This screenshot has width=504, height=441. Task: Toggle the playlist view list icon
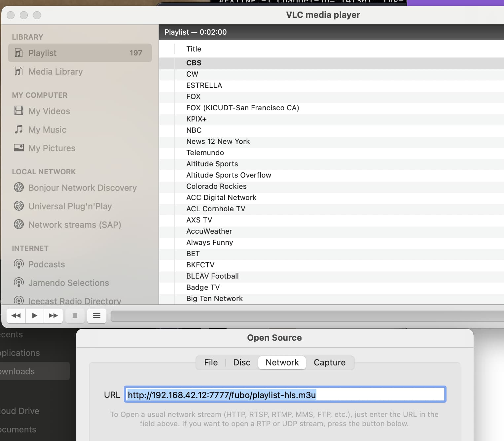pos(97,316)
